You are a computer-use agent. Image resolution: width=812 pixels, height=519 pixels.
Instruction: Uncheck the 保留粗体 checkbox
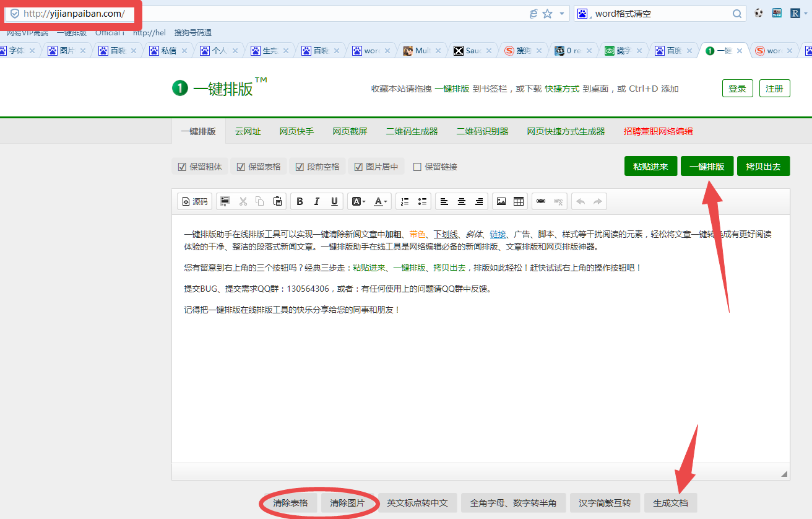(x=182, y=167)
